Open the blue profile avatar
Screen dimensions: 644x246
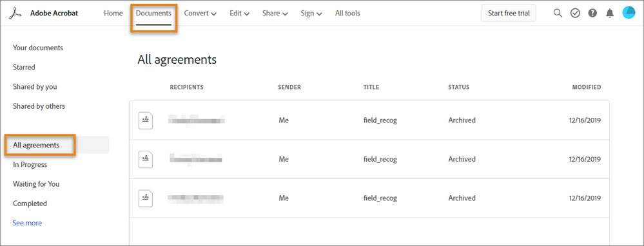pyautogui.click(x=629, y=13)
